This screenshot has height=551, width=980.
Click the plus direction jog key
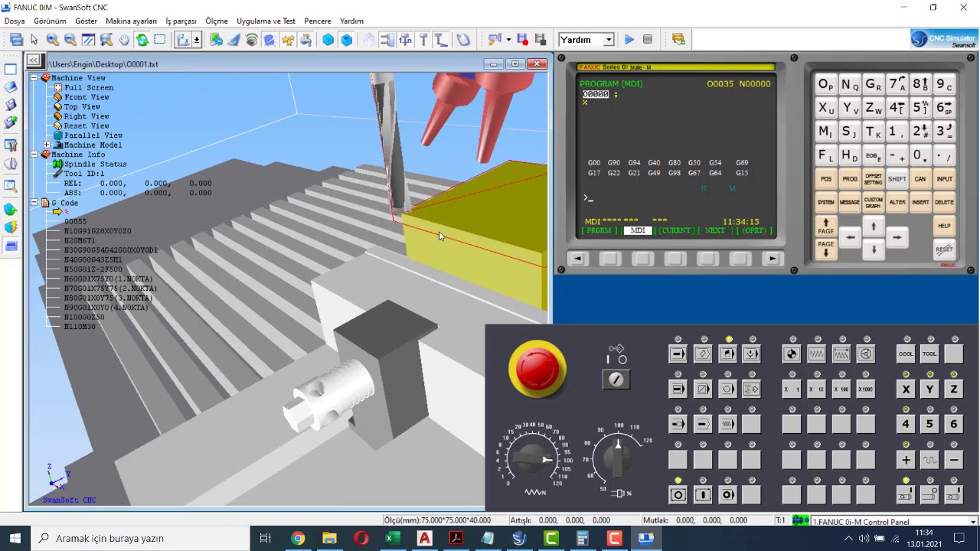click(906, 460)
